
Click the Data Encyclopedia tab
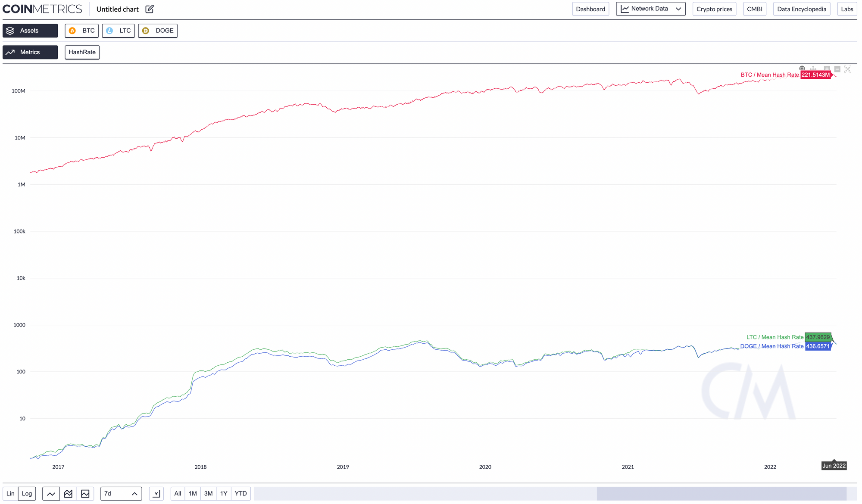pyautogui.click(x=801, y=9)
